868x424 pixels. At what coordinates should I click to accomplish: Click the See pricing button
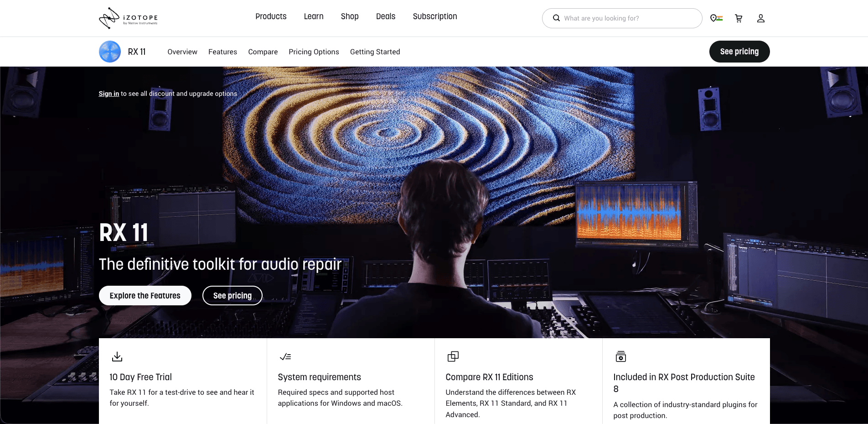(739, 52)
